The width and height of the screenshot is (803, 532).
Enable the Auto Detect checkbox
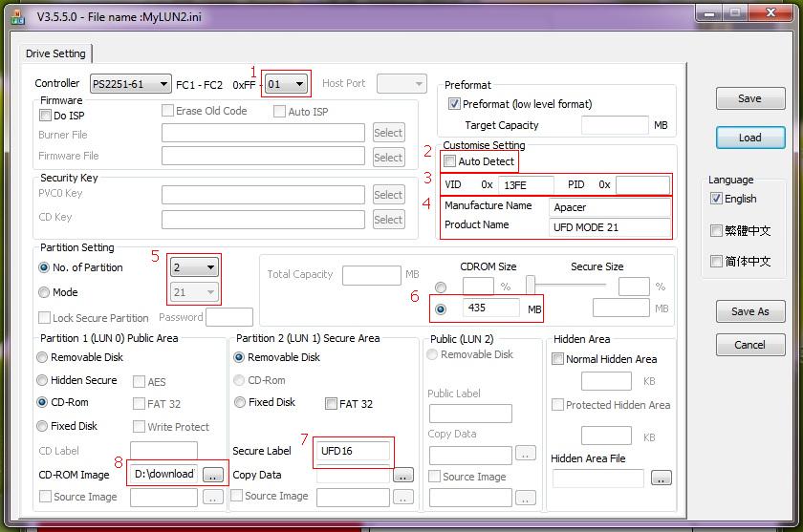pos(450,161)
